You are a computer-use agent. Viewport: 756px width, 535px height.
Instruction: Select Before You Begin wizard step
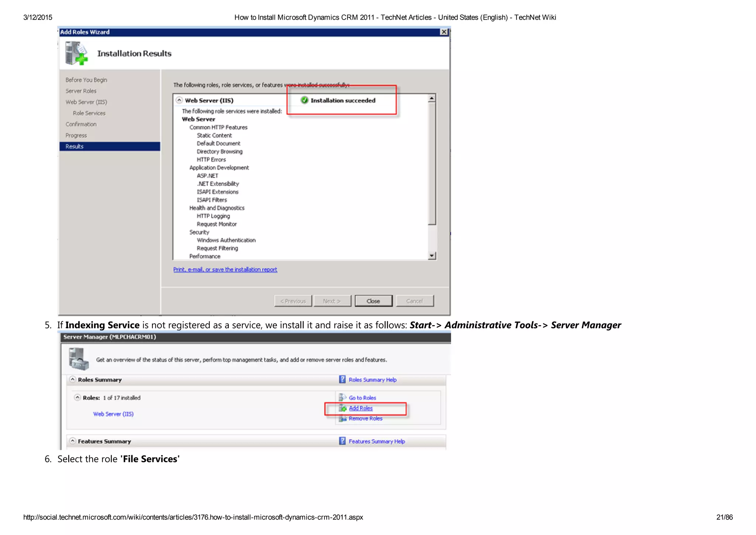86,80
